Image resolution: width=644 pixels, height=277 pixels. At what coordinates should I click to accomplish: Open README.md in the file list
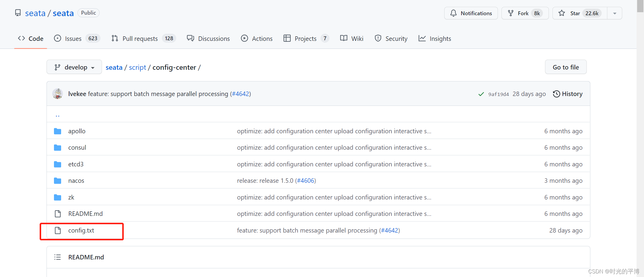(85, 213)
